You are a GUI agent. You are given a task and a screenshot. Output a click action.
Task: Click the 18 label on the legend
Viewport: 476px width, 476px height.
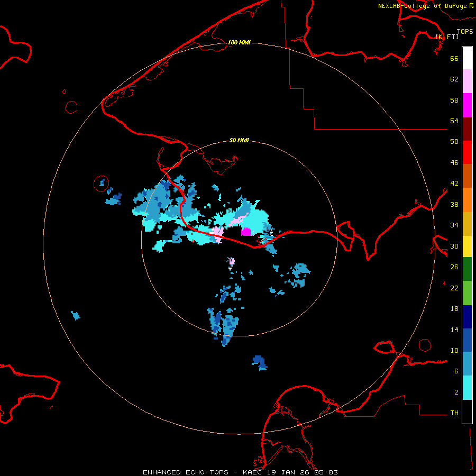pyautogui.click(x=454, y=309)
